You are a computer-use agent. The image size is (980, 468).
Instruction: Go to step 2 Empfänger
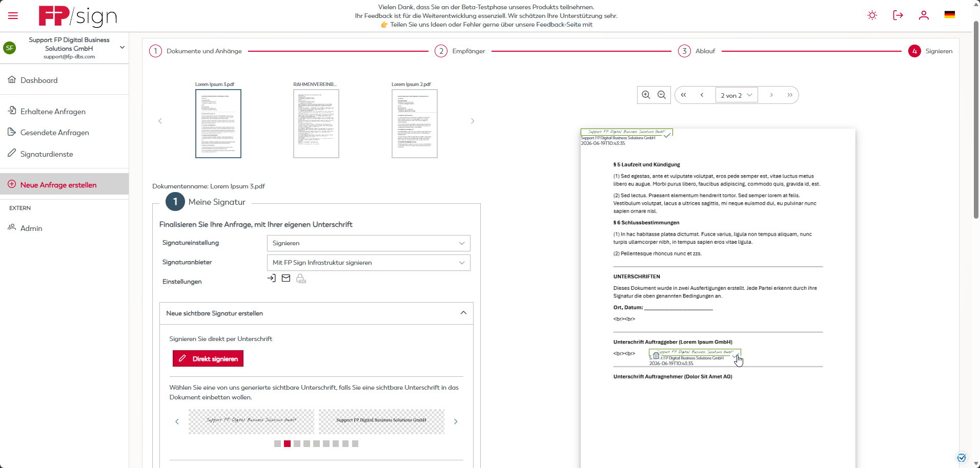pos(460,51)
